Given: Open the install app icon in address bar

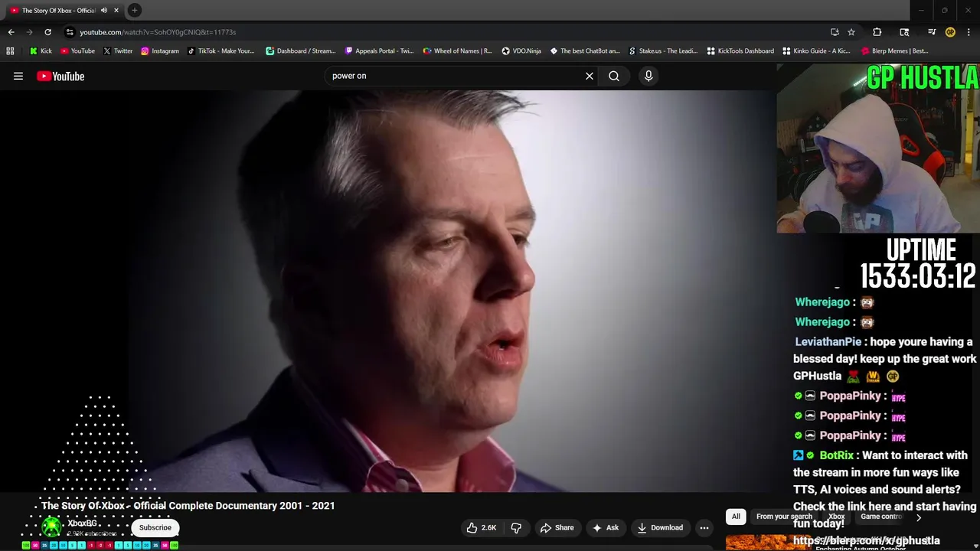Looking at the screenshot, I should tap(835, 32).
